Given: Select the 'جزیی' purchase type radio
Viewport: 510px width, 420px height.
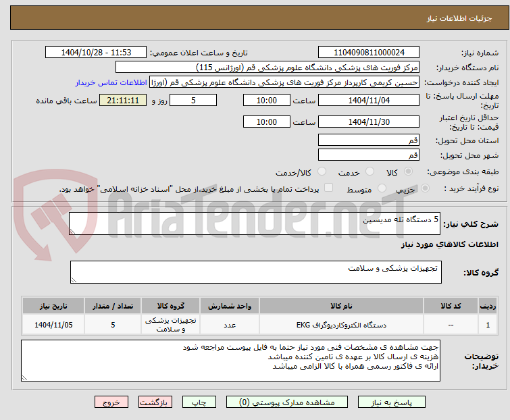Looking at the screenshot, I should [425, 188].
